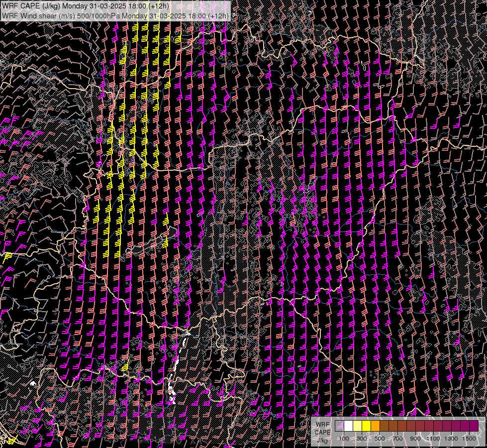Click legend value 300
This screenshot has height=448, width=487.
(362, 439)
